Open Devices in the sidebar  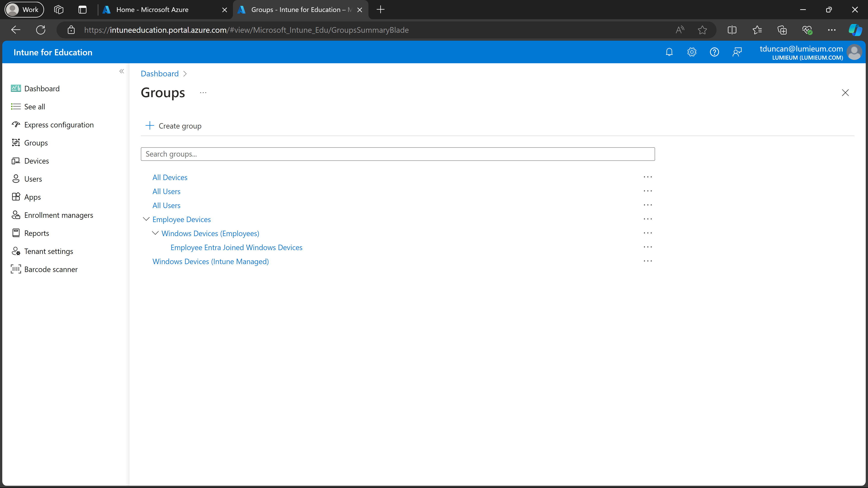(30, 161)
